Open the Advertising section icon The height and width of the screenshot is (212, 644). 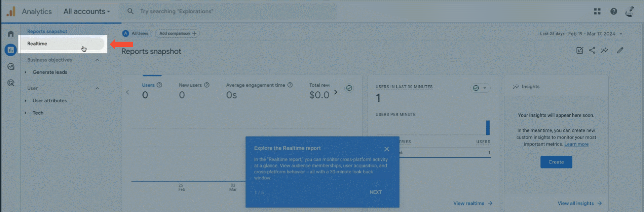click(x=11, y=83)
